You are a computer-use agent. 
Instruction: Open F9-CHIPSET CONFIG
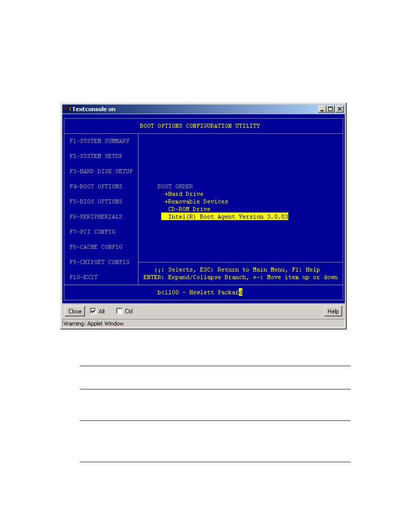click(100, 262)
